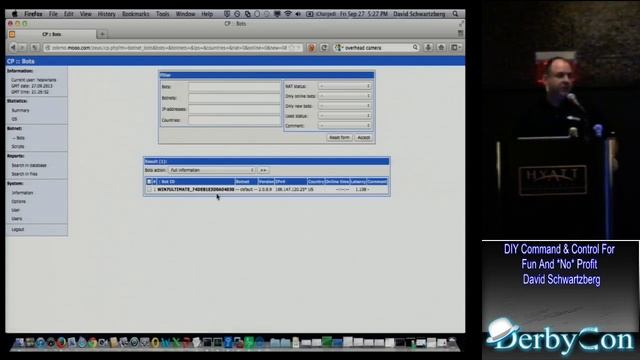Click the orange extension icon beside reload
This screenshot has height=360, width=640.
[x=311, y=48]
